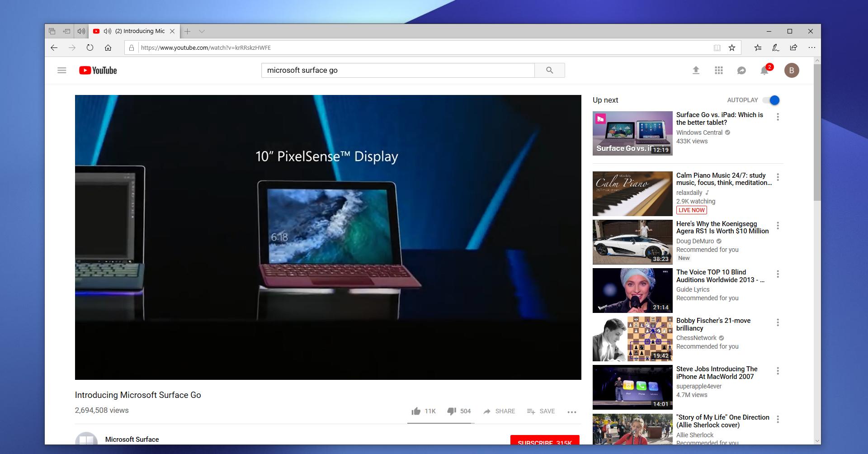Open Story of My Life cover title
This screenshot has width=868, height=454.
(x=723, y=421)
